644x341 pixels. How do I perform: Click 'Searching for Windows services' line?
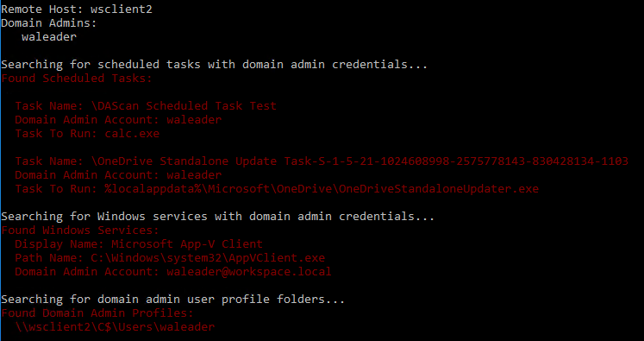click(217, 217)
